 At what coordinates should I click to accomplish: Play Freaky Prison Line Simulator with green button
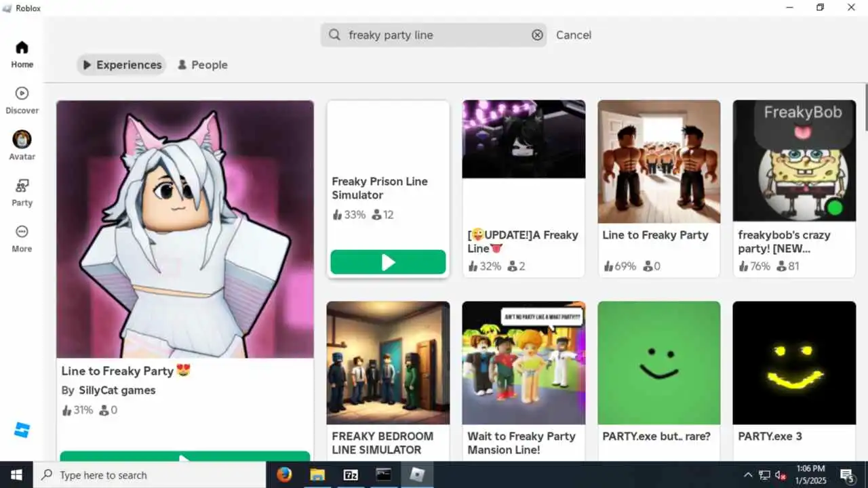coord(388,262)
